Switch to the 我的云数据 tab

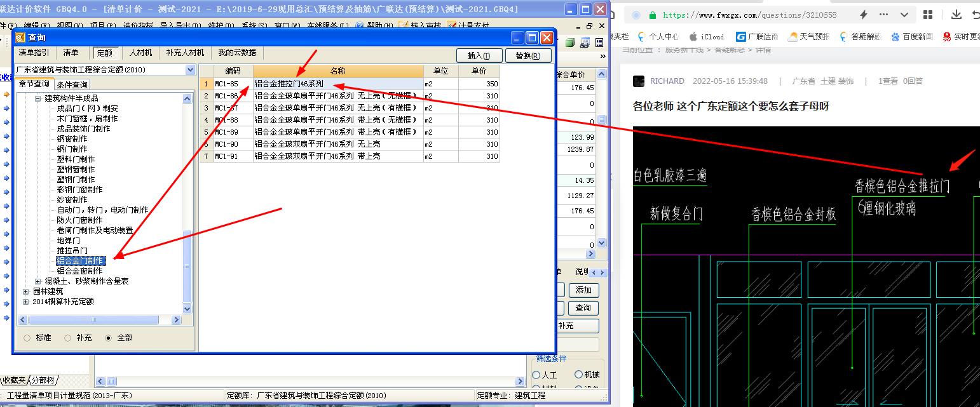point(237,53)
